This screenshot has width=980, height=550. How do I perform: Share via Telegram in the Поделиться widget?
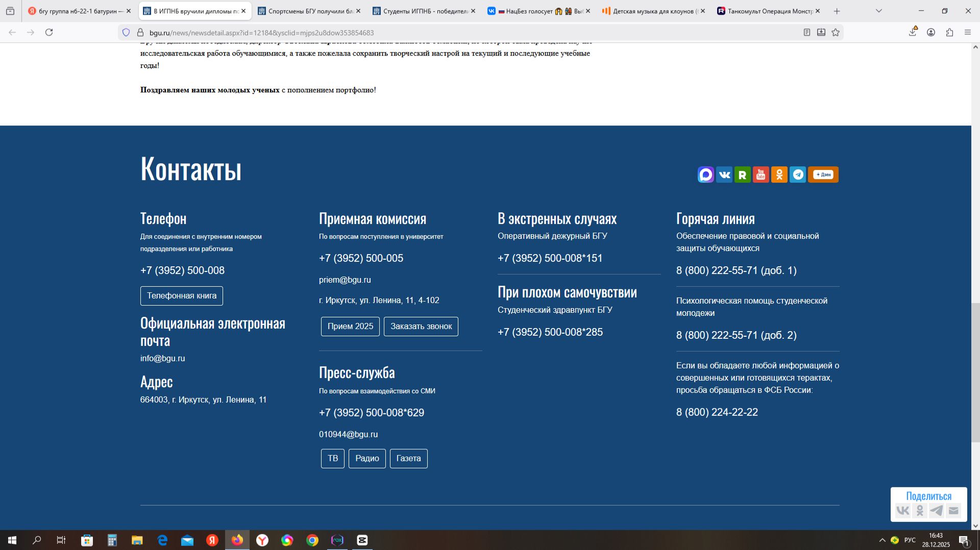click(x=937, y=510)
